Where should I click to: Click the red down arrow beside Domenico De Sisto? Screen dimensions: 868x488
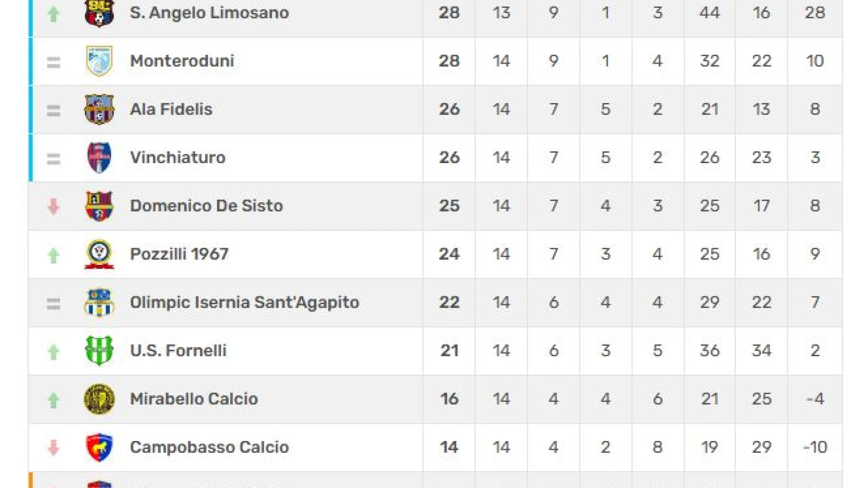53,206
